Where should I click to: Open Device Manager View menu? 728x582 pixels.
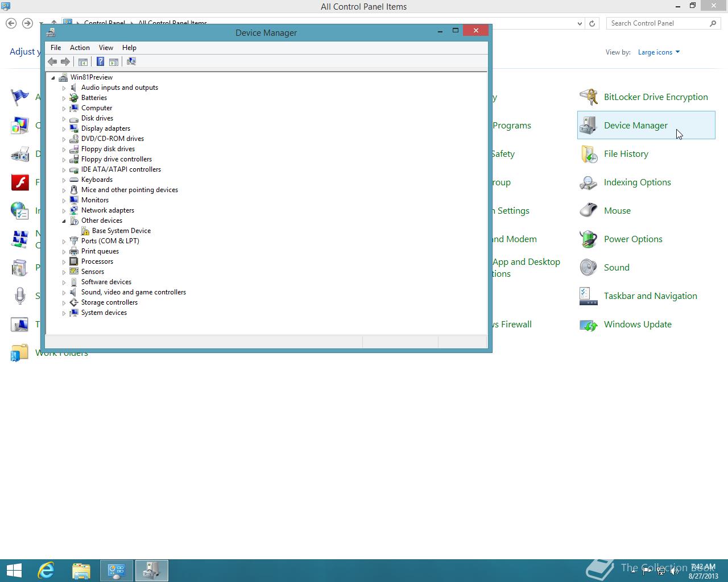[106, 48]
